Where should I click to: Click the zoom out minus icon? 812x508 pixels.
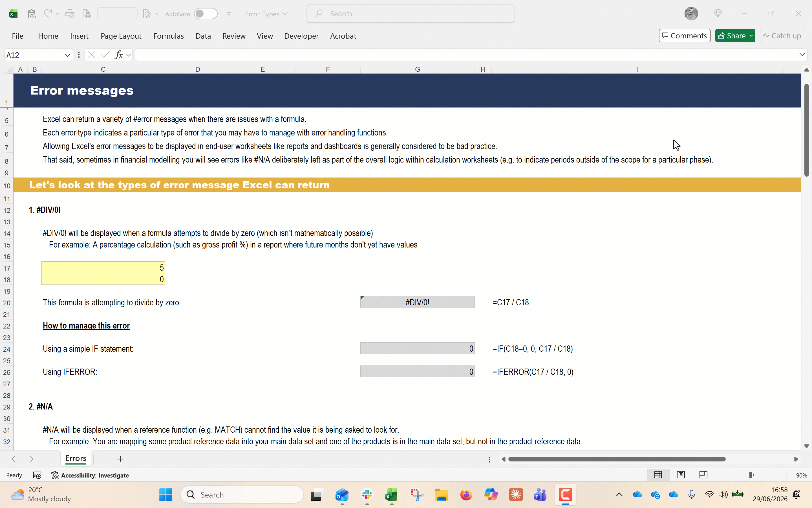(720, 475)
